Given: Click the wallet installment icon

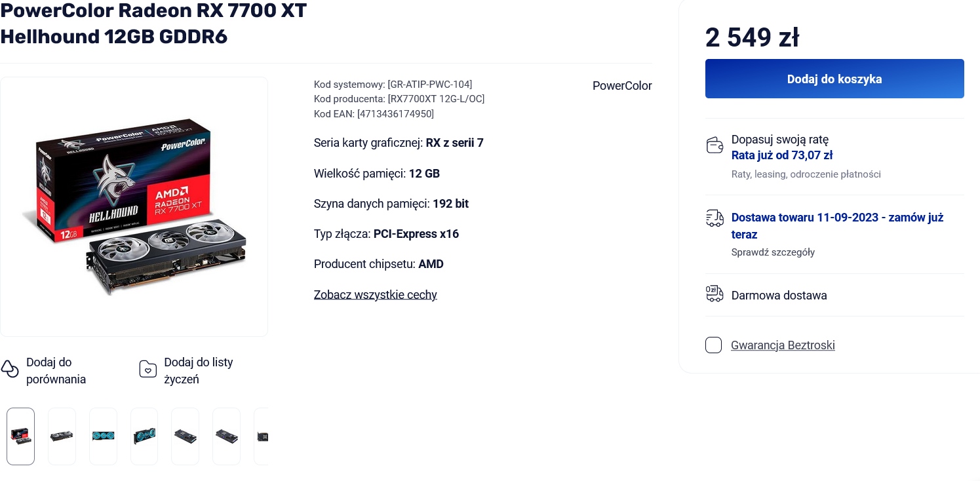Looking at the screenshot, I should pyautogui.click(x=715, y=145).
